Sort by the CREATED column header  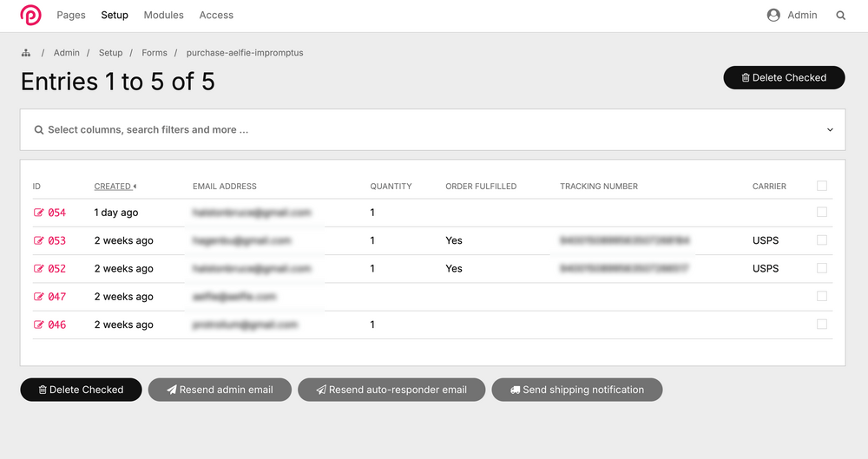click(x=115, y=187)
